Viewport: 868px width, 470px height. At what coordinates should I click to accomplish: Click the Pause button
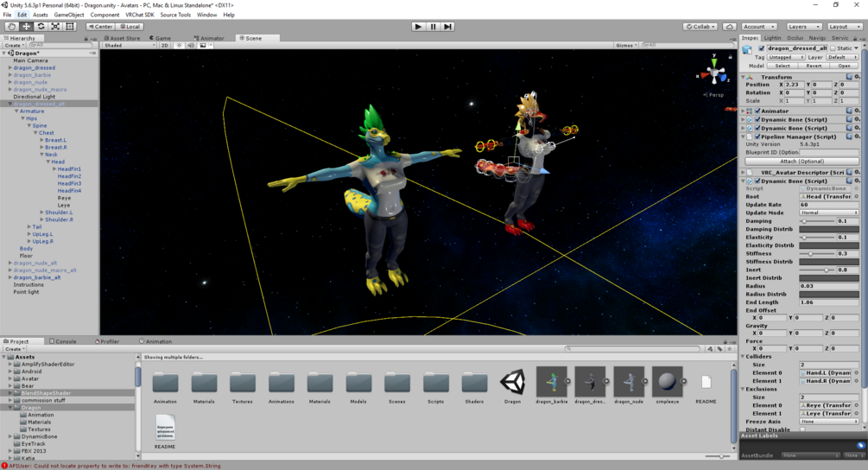pos(433,27)
